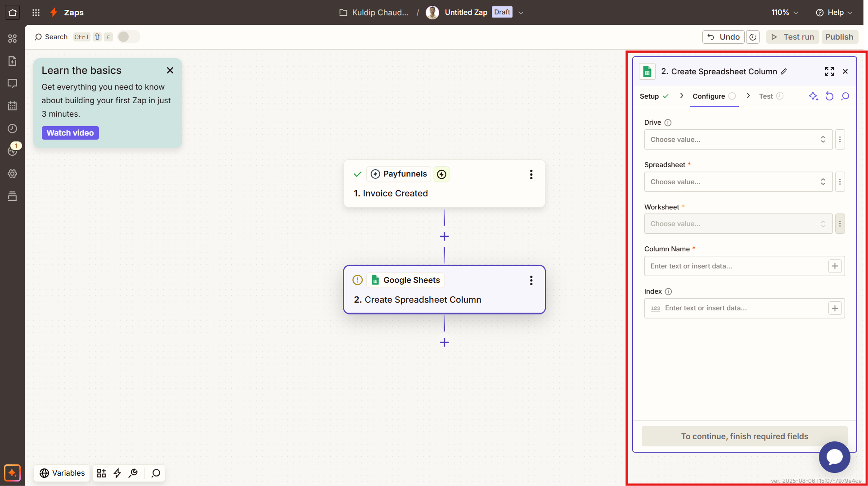Dismiss the Learn the basics card
Image resolution: width=868 pixels, height=486 pixels.
coord(170,70)
